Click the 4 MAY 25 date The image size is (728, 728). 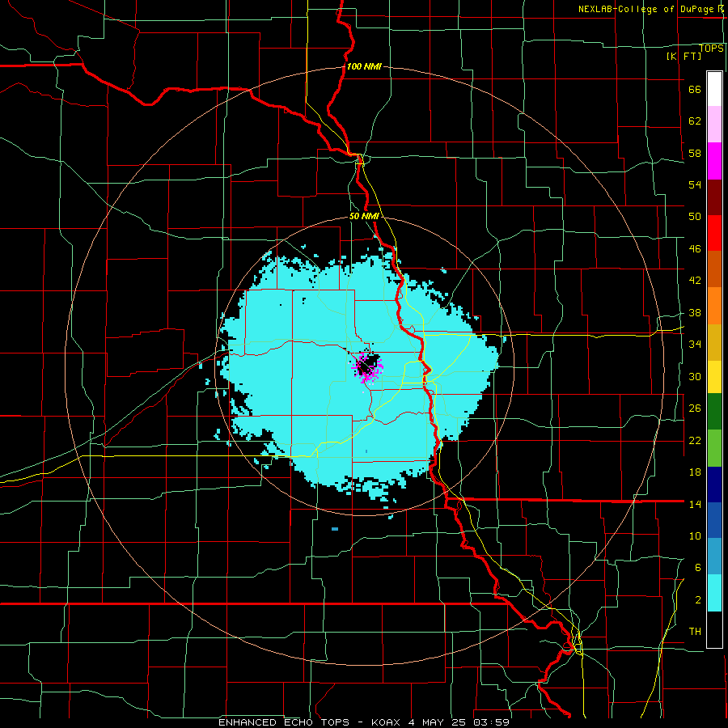(437, 722)
